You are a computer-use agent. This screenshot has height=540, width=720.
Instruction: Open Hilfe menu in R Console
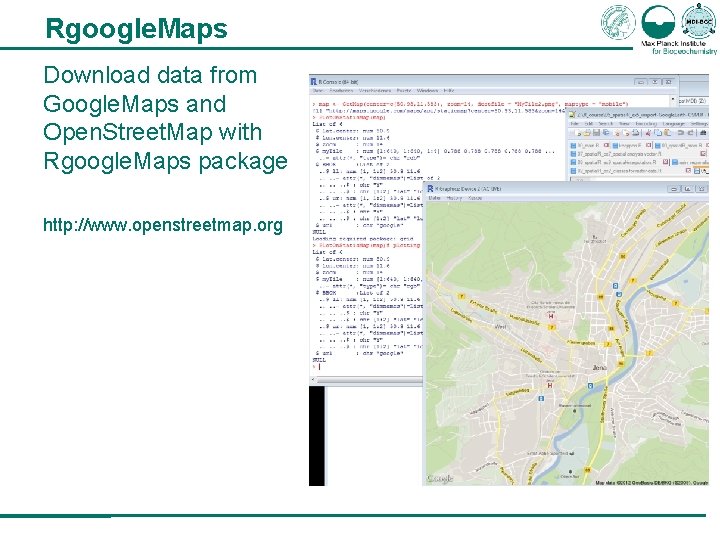coord(449,90)
